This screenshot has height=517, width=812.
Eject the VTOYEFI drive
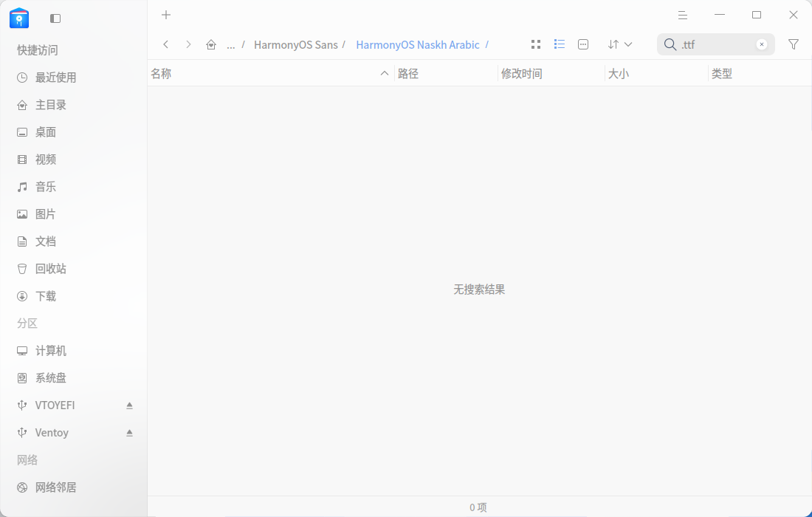[x=129, y=405]
